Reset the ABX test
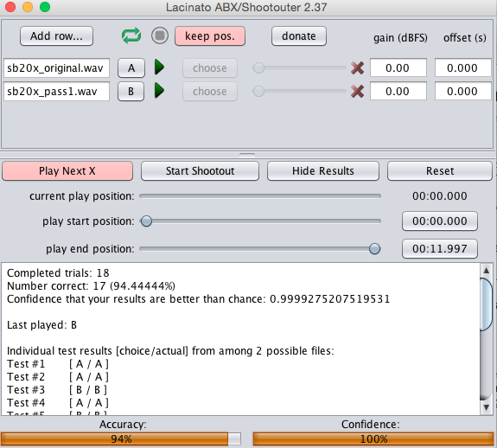 (440, 171)
